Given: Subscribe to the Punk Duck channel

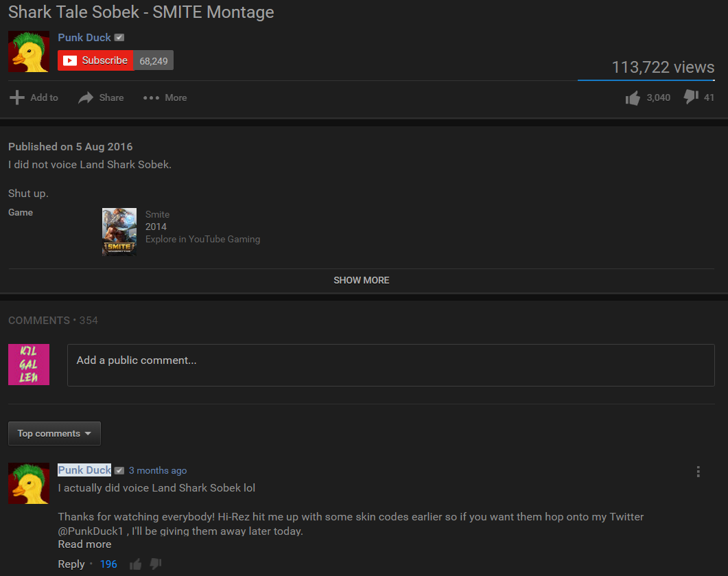Looking at the screenshot, I should 95,60.
